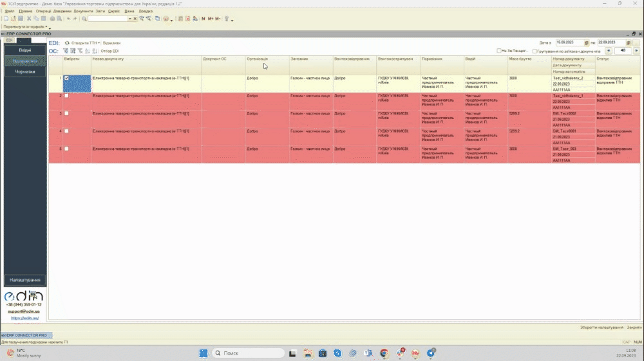Click the Copy toolbar icon

(x=36, y=19)
